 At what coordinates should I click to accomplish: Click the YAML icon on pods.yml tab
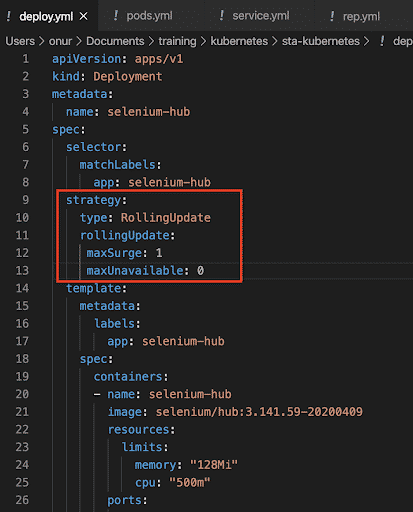(116, 15)
